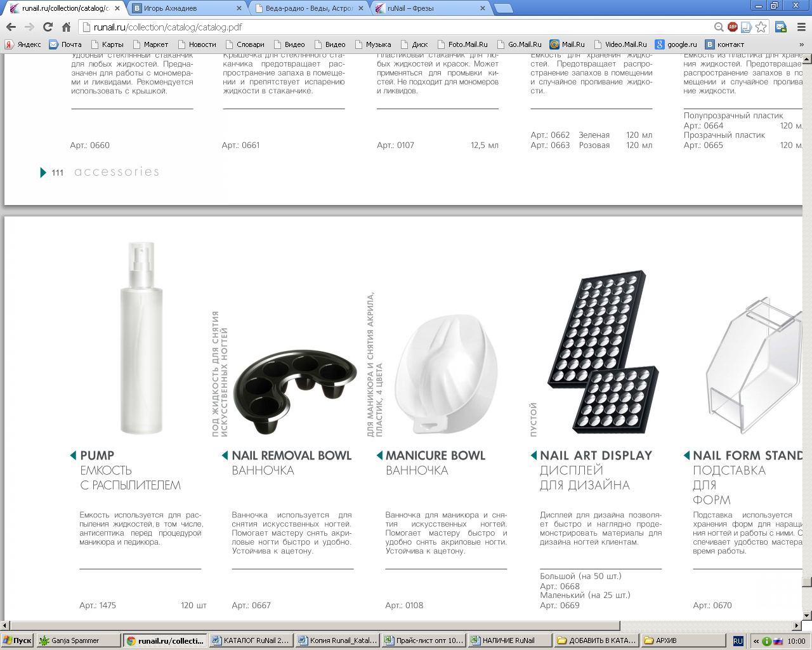Screen dimensions: 812x650
Task: Click the white manicure bowl image
Action: (x=446, y=374)
